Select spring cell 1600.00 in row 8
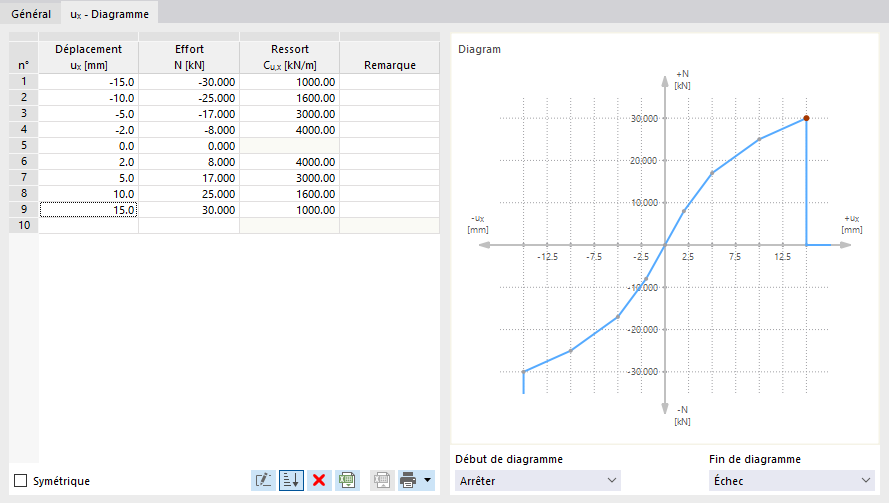This screenshot has width=889, height=503. pyautogui.click(x=290, y=193)
